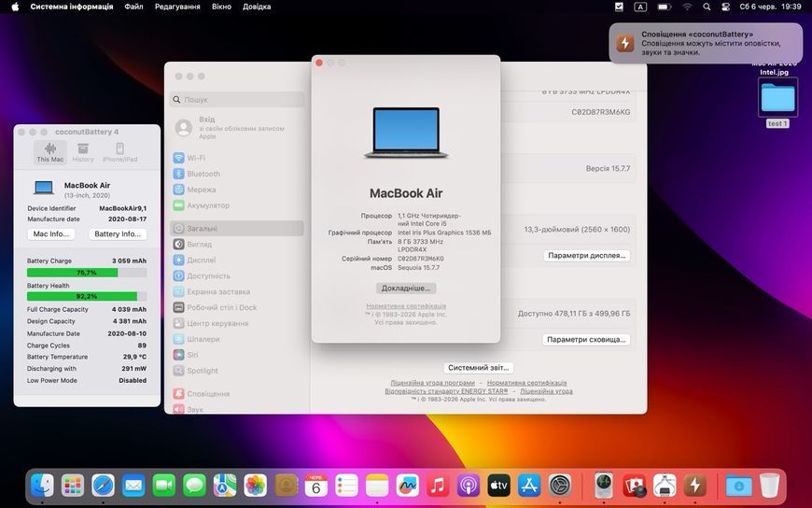
Task: Click Докладніше... in About This Mac
Action: click(406, 289)
